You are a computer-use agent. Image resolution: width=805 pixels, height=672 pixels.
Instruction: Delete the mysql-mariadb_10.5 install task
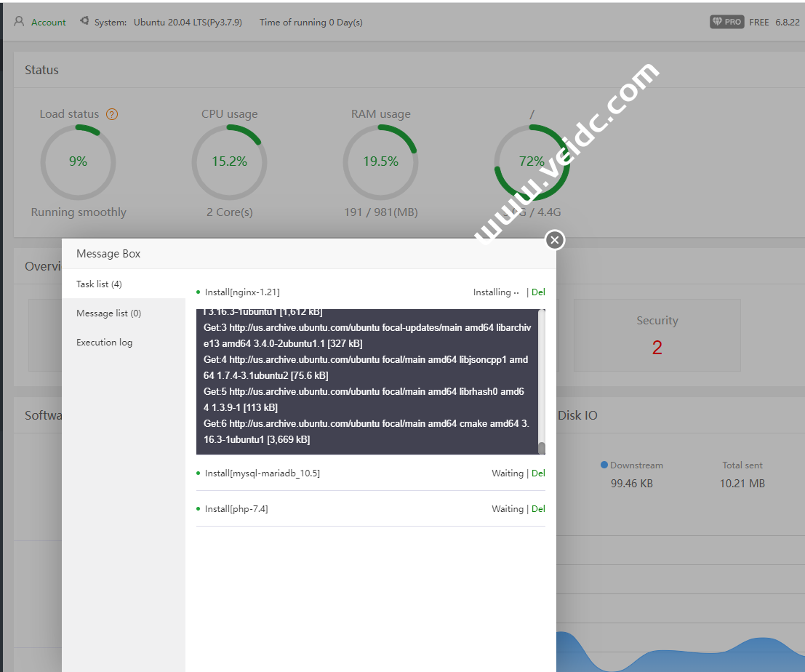click(x=538, y=473)
